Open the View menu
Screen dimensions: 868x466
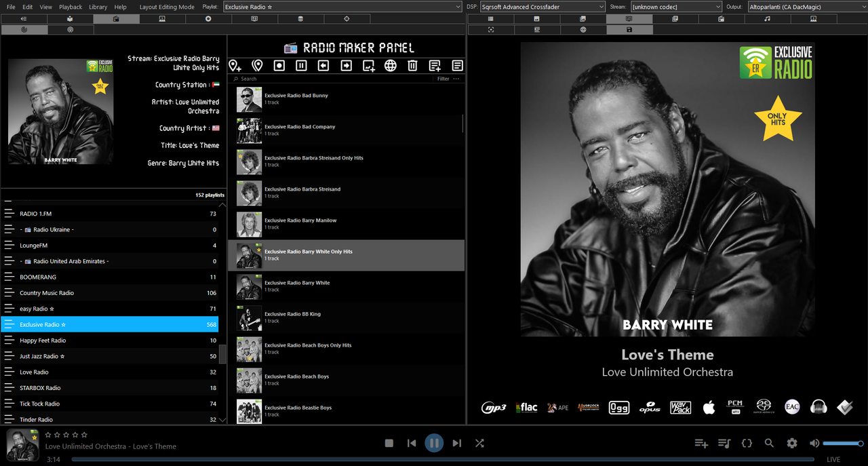point(45,7)
